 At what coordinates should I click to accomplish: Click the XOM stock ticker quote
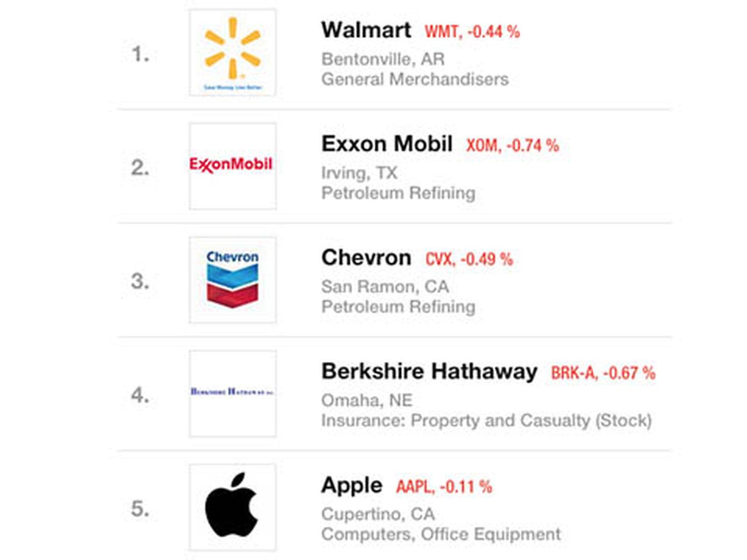pyautogui.click(x=512, y=146)
